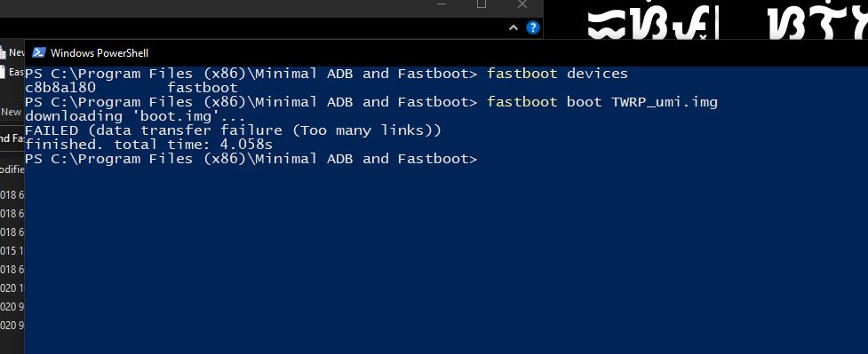Sort files by the Date modified column header

tap(12, 169)
